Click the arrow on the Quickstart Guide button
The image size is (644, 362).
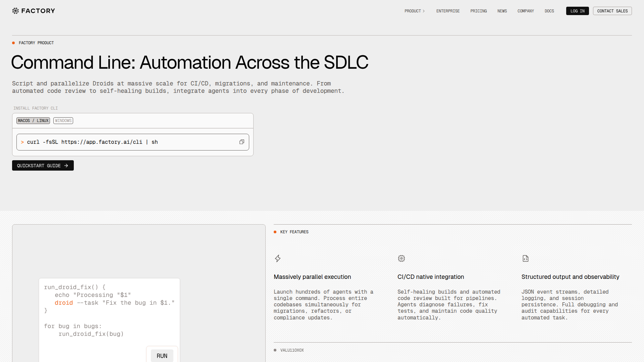click(x=66, y=165)
